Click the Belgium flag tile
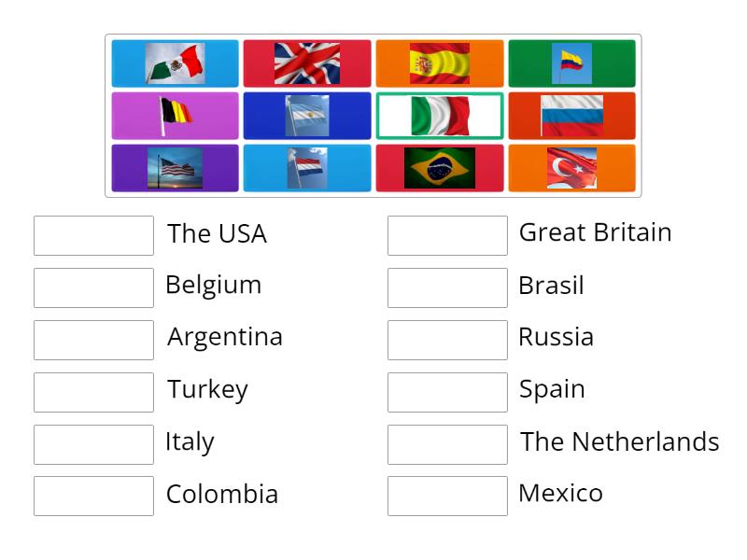Screen dimensions: 747x560 point(175,116)
